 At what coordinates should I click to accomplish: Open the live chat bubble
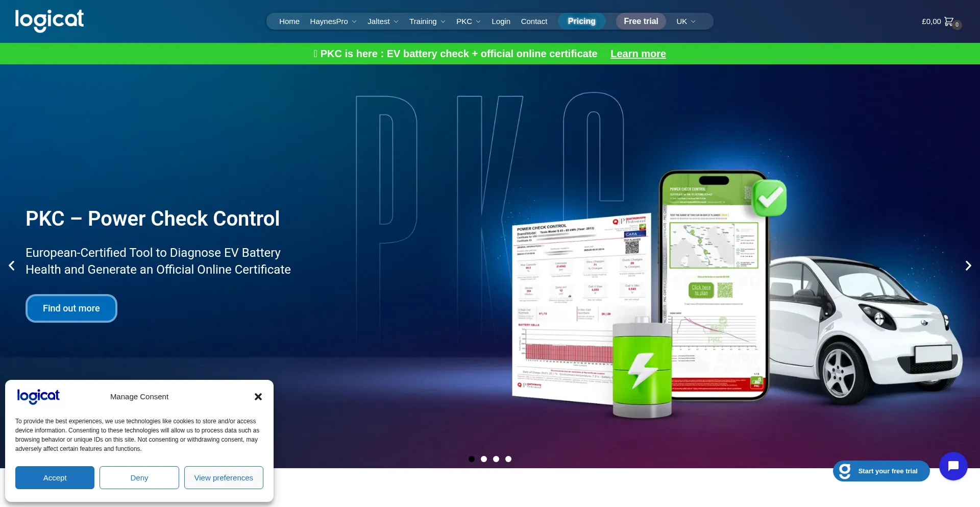[953, 466]
